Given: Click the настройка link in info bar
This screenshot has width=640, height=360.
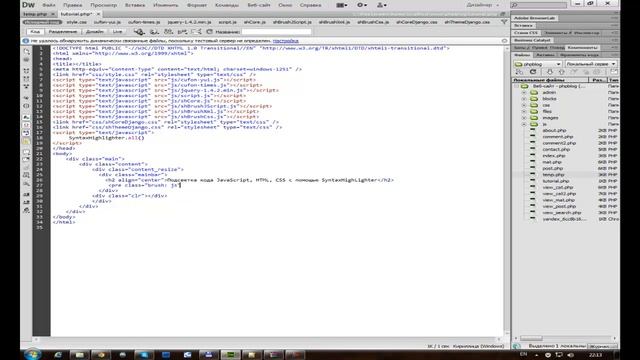Looking at the screenshot, I should coord(286,41).
